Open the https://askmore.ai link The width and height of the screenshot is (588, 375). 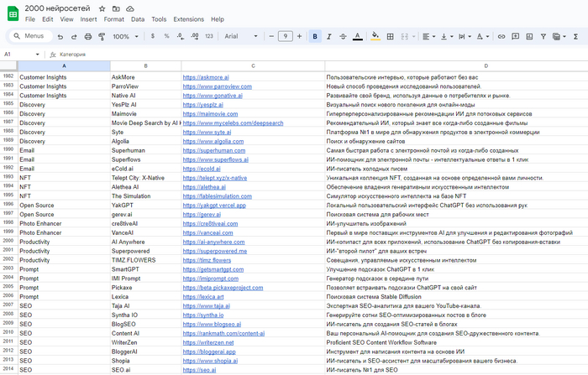(207, 77)
